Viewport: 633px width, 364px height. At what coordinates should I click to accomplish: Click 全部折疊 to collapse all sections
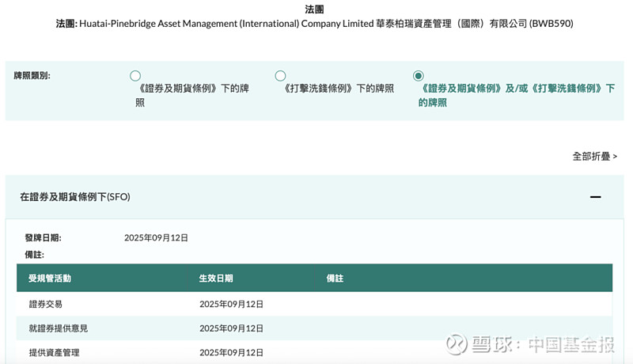(x=594, y=156)
